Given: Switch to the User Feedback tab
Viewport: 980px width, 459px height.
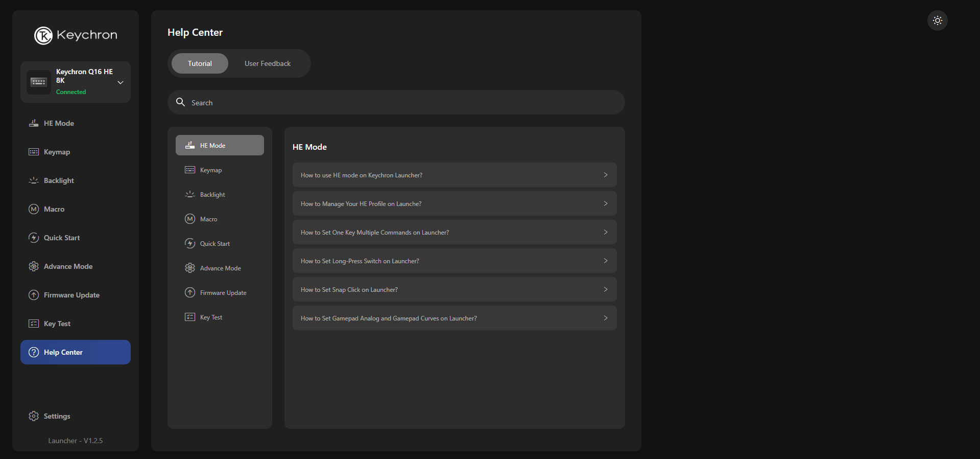Looking at the screenshot, I should point(268,63).
